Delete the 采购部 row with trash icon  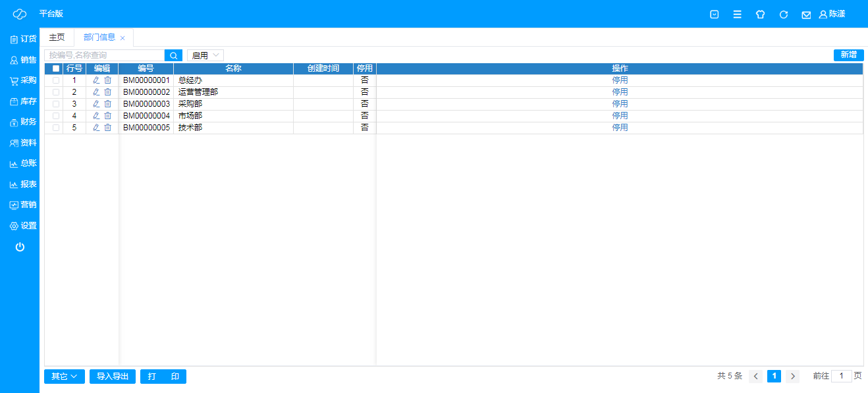pos(108,104)
